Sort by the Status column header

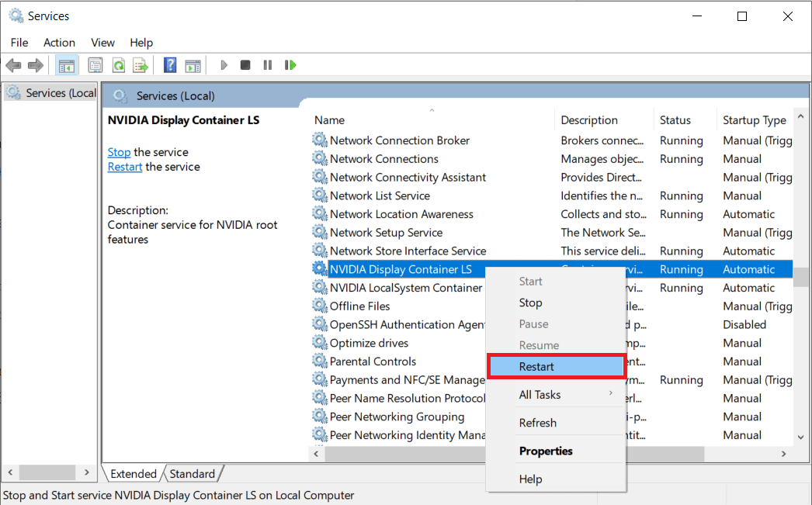[685, 120]
